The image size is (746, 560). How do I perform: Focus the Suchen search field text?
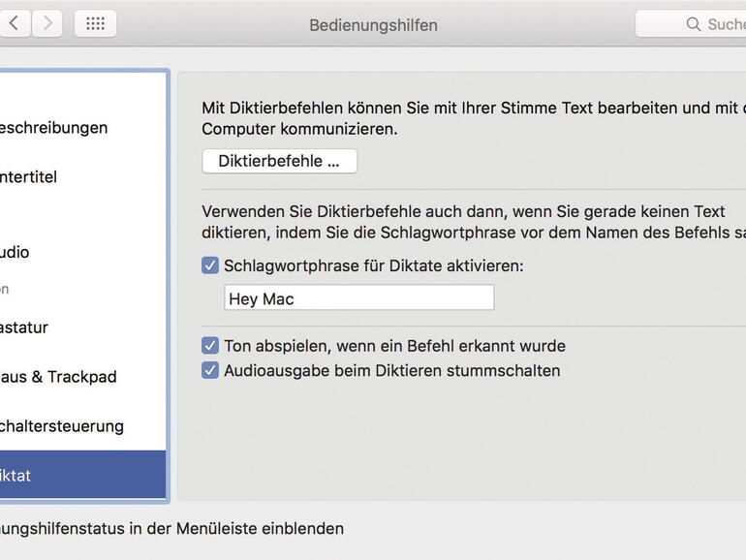click(x=725, y=24)
